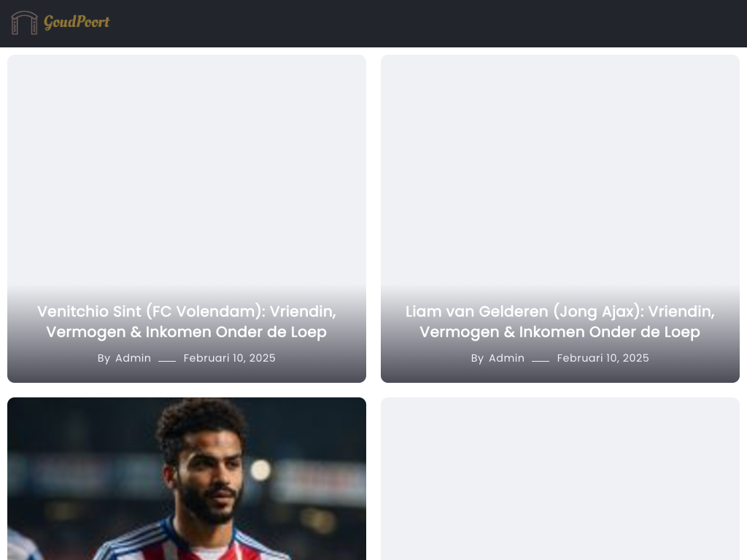The width and height of the screenshot is (747, 560).
Task: Open the bearded footballer photo card
Action: point(187,478)
